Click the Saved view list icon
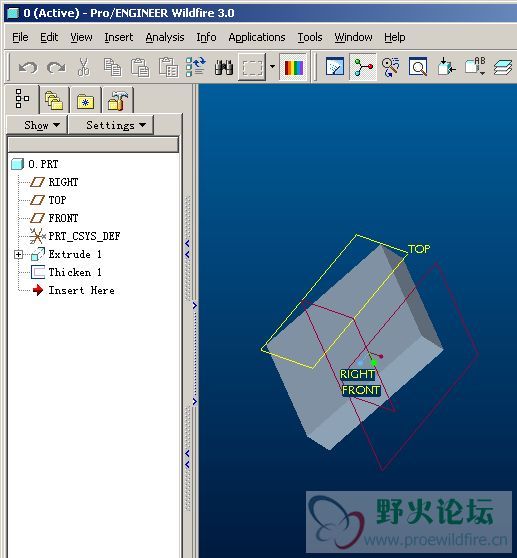Screen dimensions: 517x558 (x=475, y=67)
